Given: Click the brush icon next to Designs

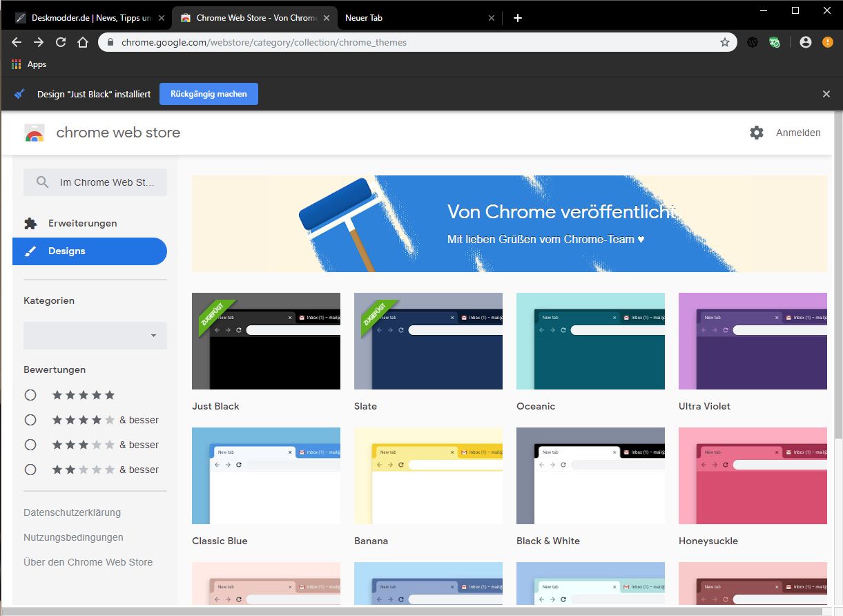Looking at the screenshot, I should point(30,251).
